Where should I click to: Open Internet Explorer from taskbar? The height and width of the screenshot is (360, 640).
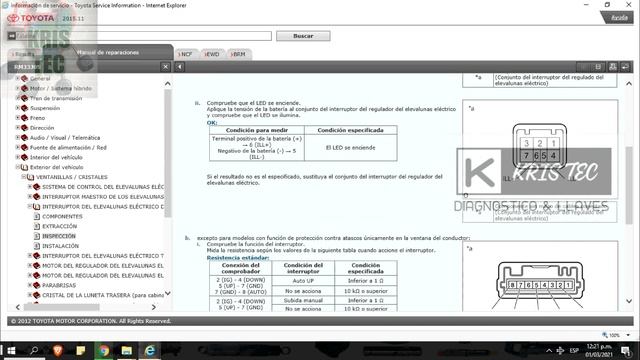click(x=150, y=351)
